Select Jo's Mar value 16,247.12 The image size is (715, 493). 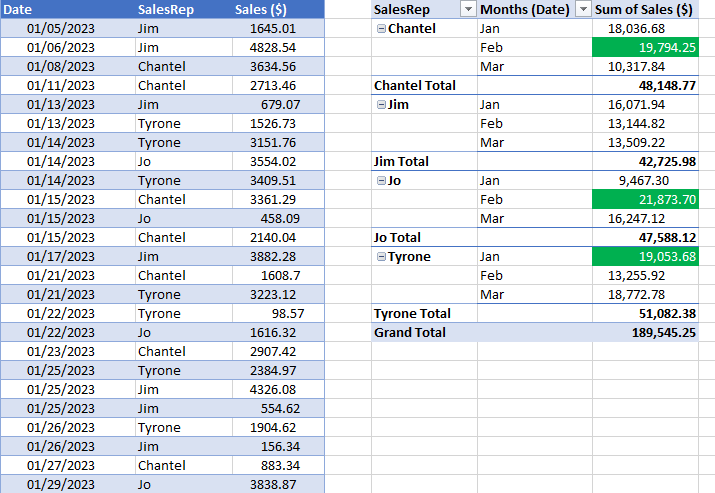(645, 218)
